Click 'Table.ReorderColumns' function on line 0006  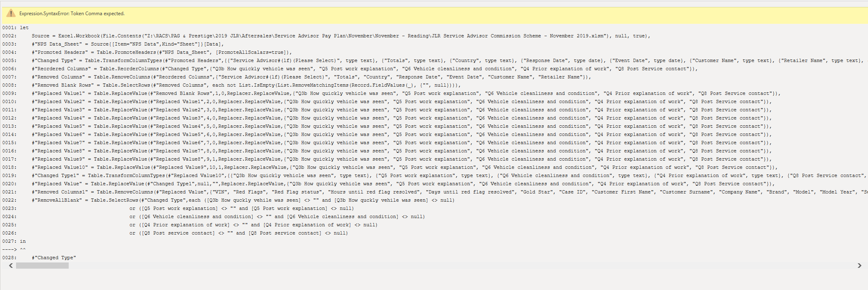(129, 69)
